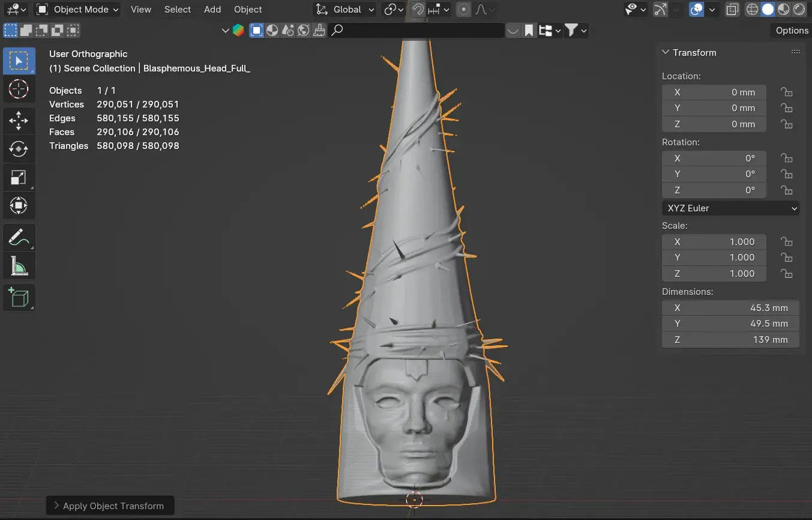812x520 pixels.
Task: Click the white square icon beside the hexagon
Action: (x=257, y=30)
